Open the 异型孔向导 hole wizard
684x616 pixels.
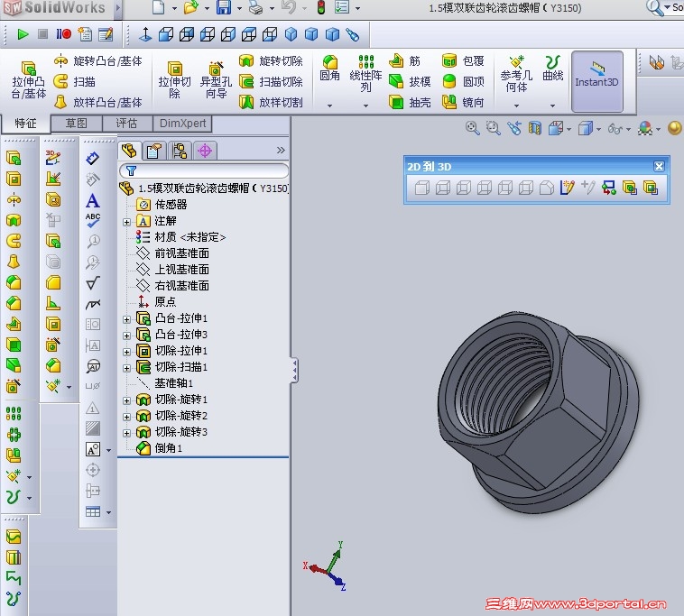pos(216,79)
